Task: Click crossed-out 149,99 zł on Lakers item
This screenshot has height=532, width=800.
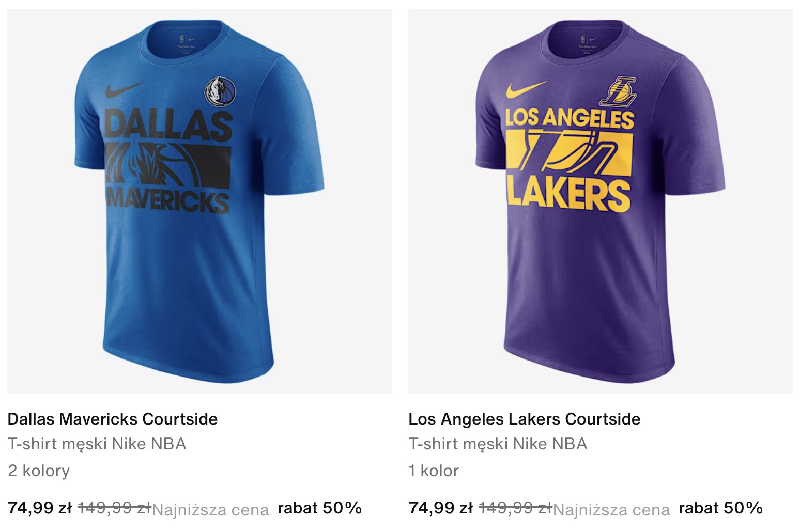Action: tap(515, 508)
